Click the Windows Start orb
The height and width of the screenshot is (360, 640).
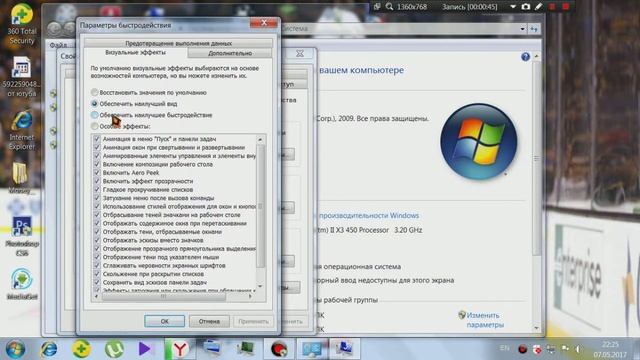point(15,349)
